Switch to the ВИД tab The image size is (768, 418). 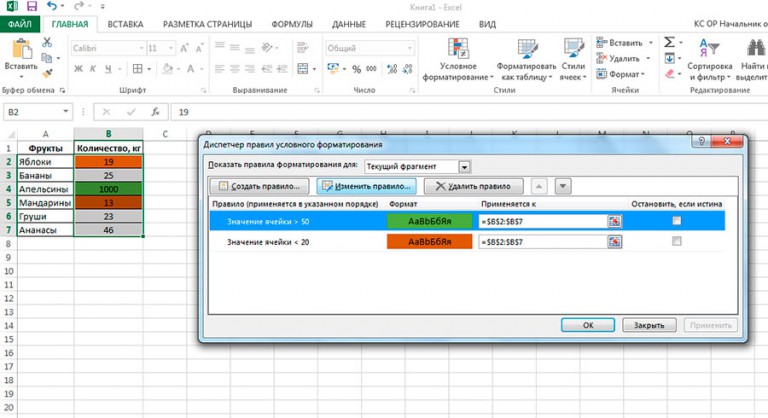pyautogui.click(x=487, y=24)
